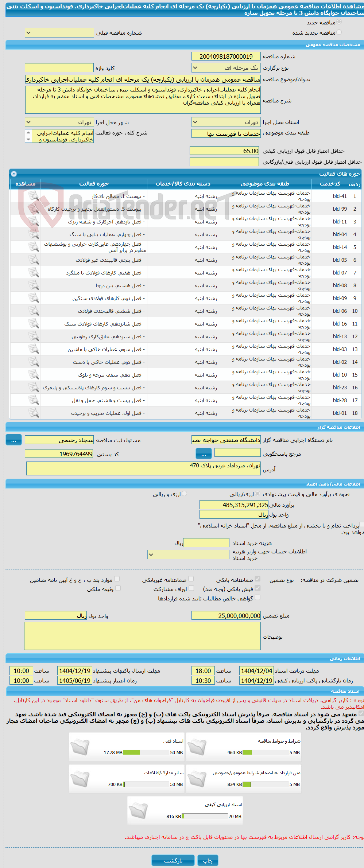This screenshot has height=868, width=364.
Task: Toggle the فیش بانکی (وجه نقد) checkbox
Action: [x=257, y=588]
